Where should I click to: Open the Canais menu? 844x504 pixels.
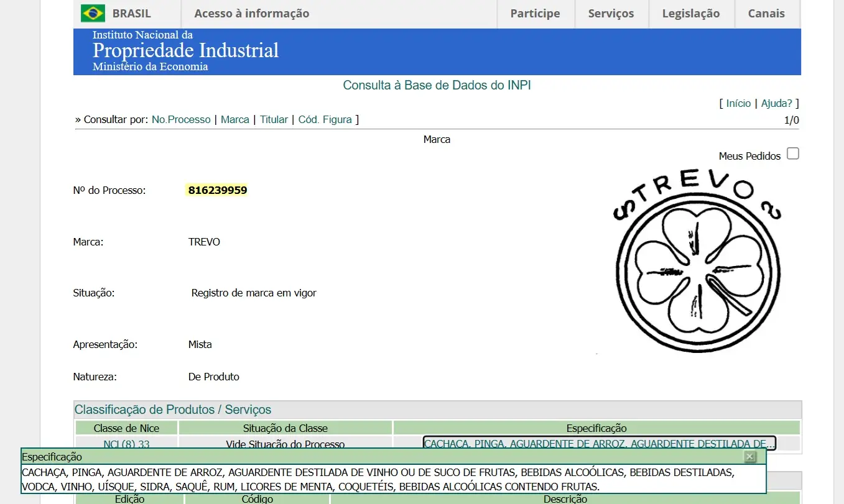pyautogui.click(x=766, y=13)
